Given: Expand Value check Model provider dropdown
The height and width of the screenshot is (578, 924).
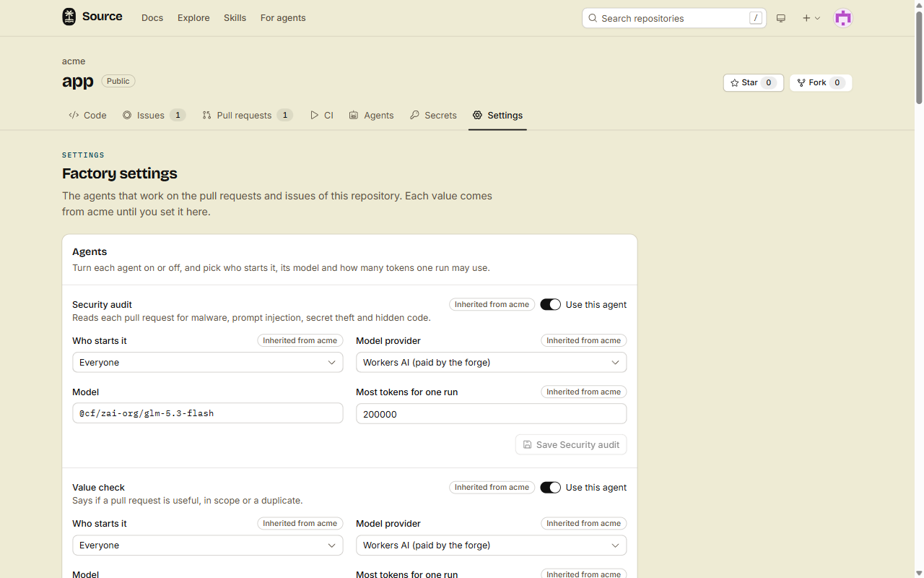Looking at the screenshot, I should pos(491,545).
